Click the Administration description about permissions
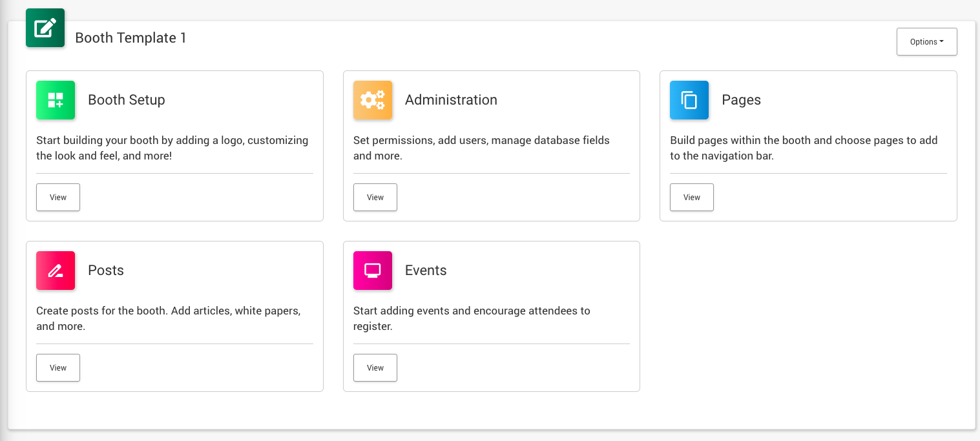The width and height of the screenshot is (980, 441). (481, 148)
